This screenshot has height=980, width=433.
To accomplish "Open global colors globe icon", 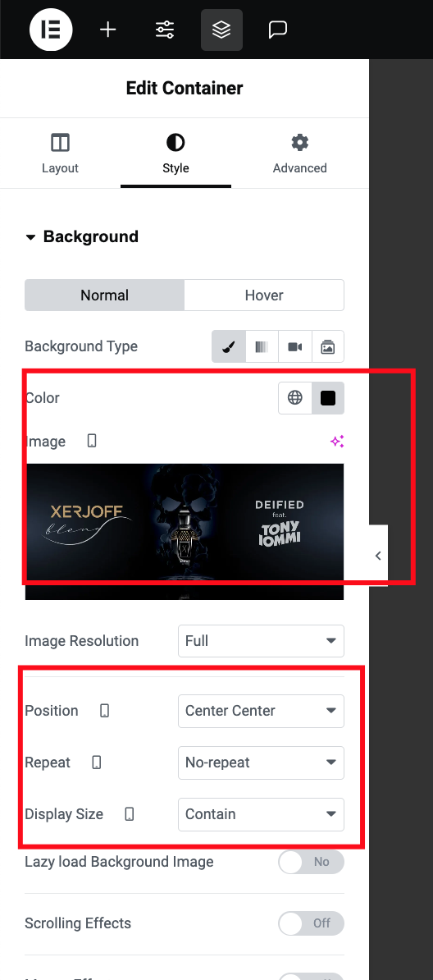I will (x=295, y=397).
